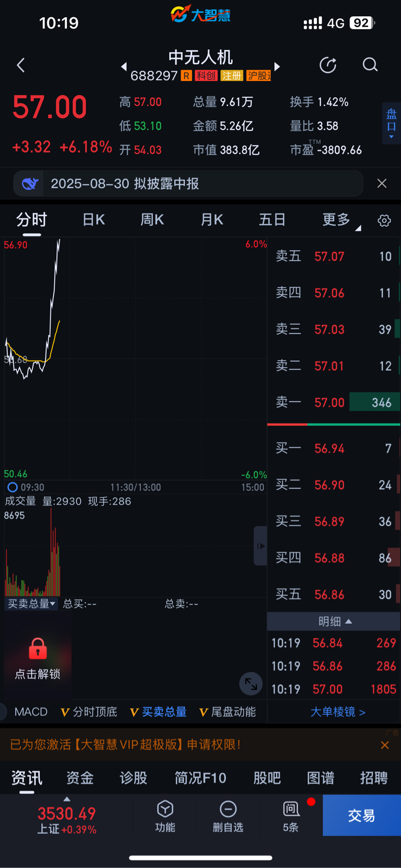The height and width of the screenshot is (868, 401).
Task: Toggle the 09:30 circle marker
Action: click(x=13, y=487)
